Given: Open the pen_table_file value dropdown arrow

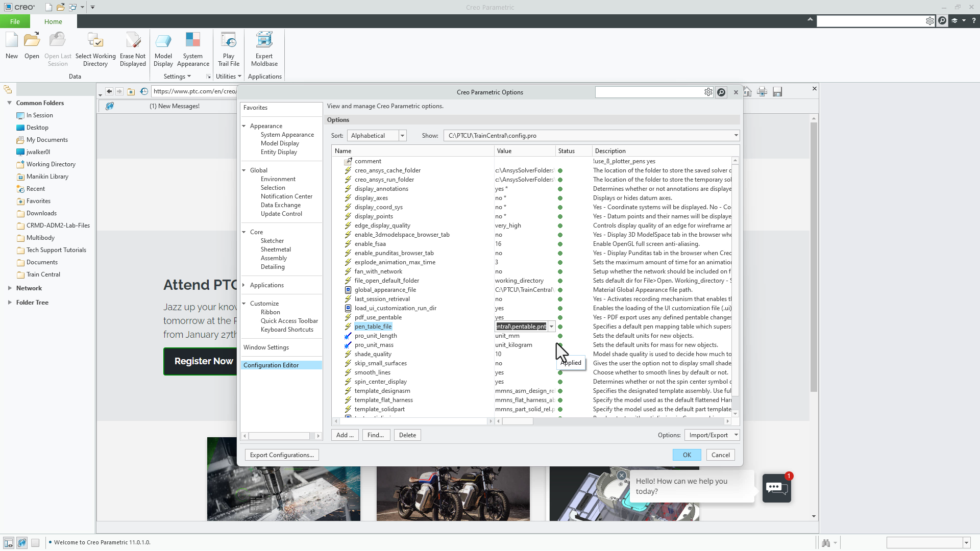Looking at the screenshot, I should pyautogui.click(x=551, y=327).
